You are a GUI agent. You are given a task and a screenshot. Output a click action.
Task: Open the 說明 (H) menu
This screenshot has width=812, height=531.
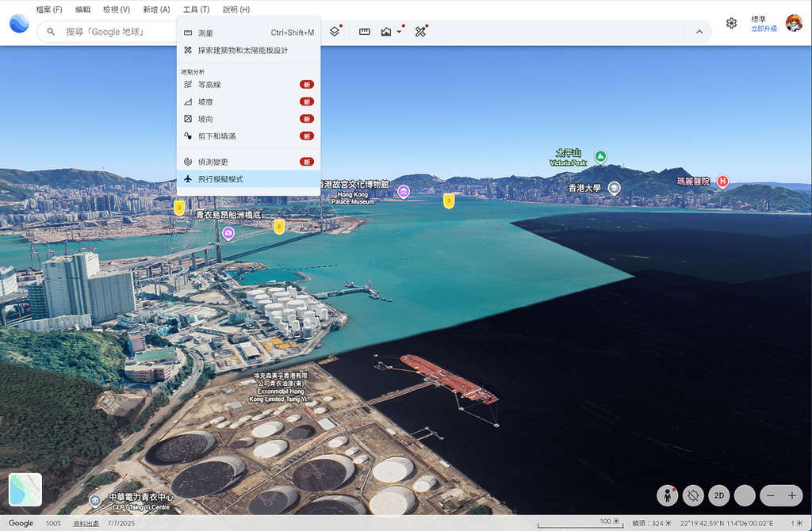point(236,10)
